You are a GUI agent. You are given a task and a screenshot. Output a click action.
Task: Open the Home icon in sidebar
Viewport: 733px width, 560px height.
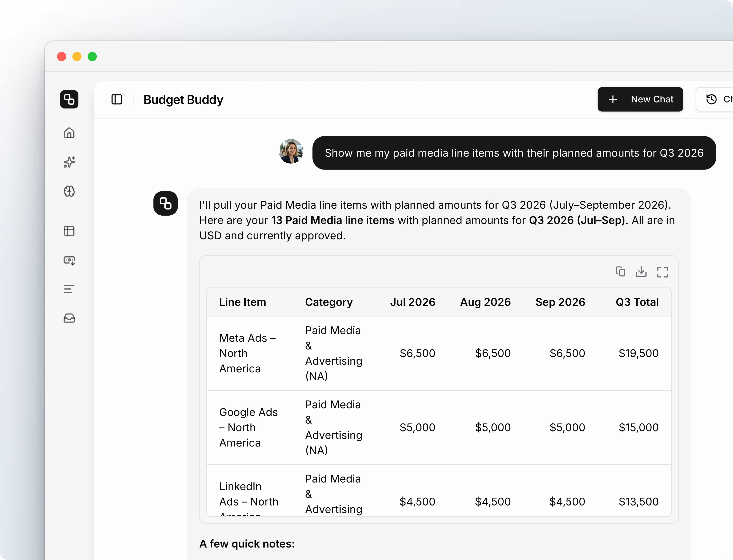coord(69,133)
